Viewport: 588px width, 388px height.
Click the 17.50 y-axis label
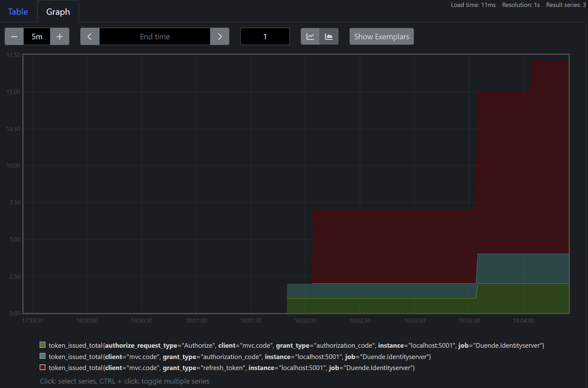(13, 55)
